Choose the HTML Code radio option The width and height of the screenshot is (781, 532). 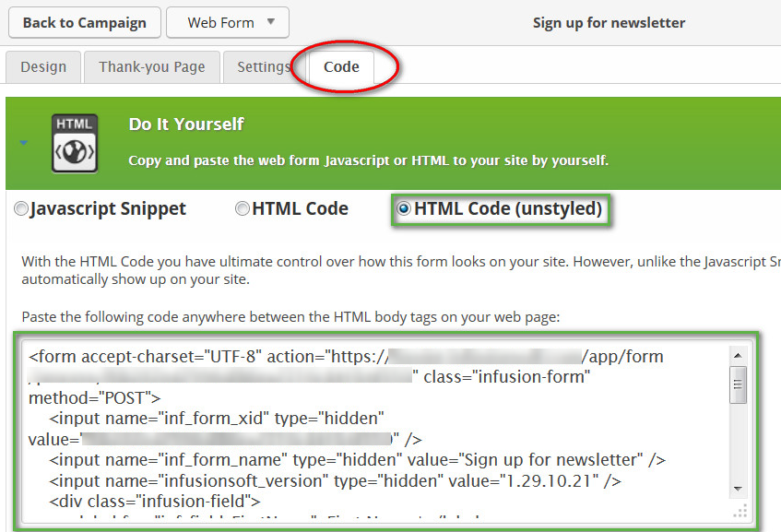point(243,210)
